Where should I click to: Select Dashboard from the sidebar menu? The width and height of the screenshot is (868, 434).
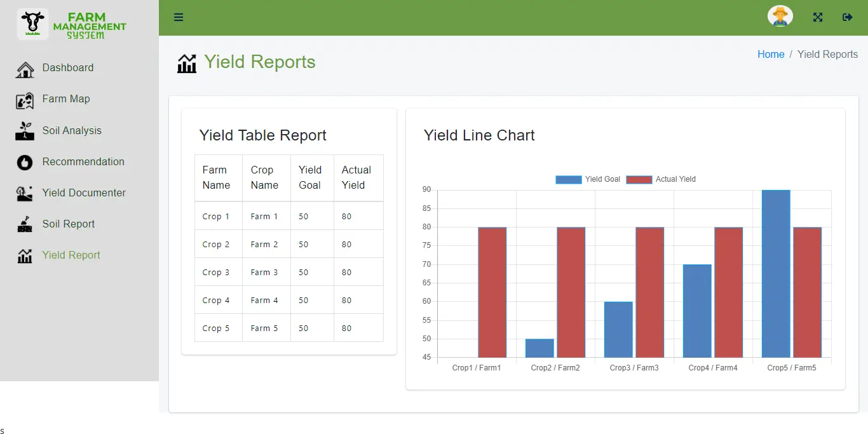click(x=67, y=68)
